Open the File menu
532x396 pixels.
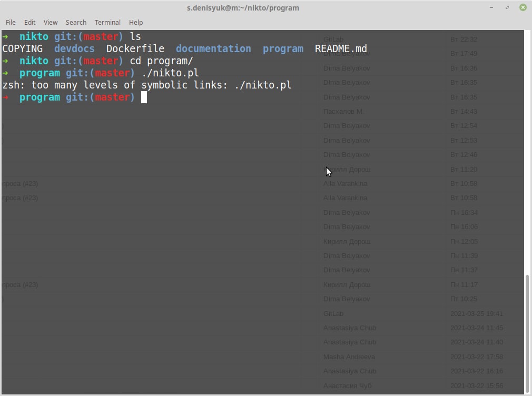point(11,23)
